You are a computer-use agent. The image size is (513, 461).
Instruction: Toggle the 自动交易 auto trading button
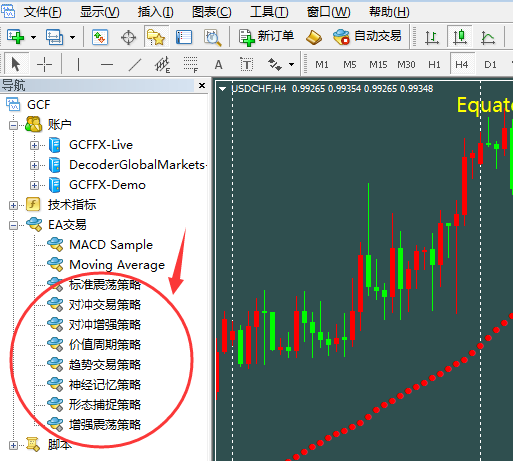pyautogui.click(x=368, y=36)
